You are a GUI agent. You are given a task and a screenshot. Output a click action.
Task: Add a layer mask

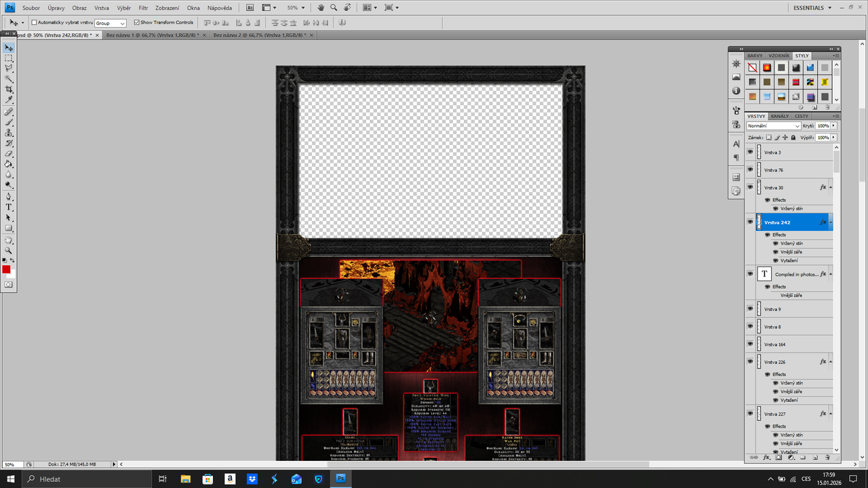[x=778, y=457]
